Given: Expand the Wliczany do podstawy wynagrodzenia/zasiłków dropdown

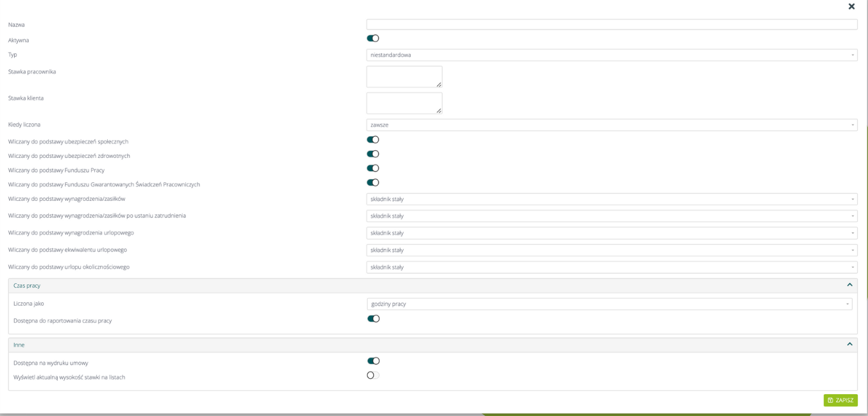Looking at the screenshot, I should [611, 199].
